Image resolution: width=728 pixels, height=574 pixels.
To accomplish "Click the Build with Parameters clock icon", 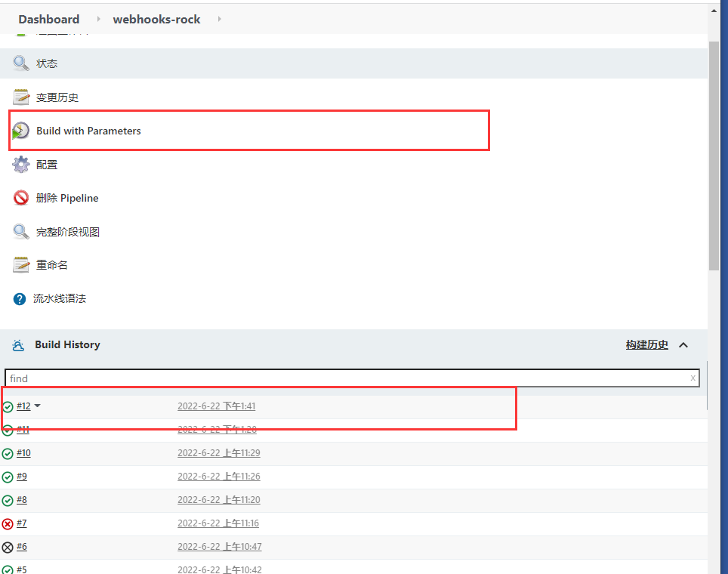I will click(20, 131).
